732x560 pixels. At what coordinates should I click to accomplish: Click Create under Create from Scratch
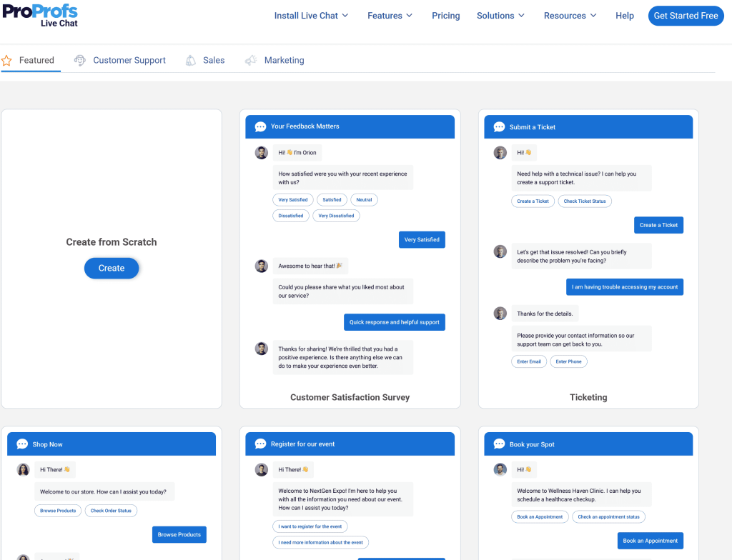(x=111, y=268)
